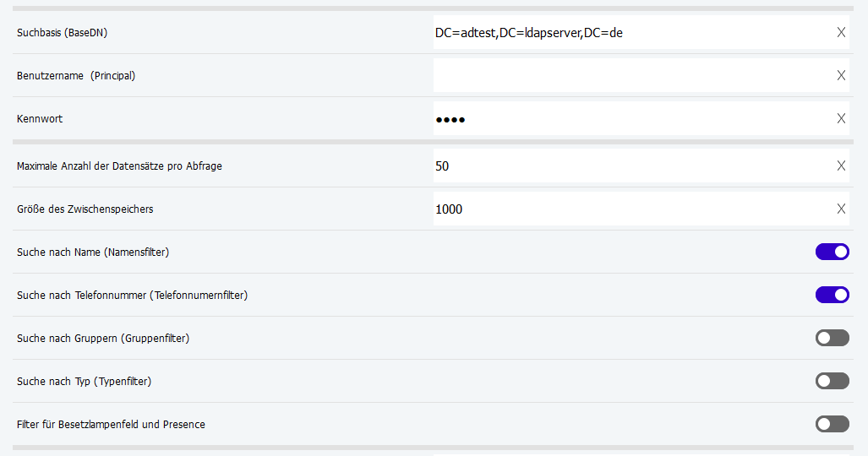Image resolution: width=868 pixels, height=456 pixels.
Task: Toggle Filter für Besetzlampenfeld und Presence on
Action: click(x=832, y=424)
